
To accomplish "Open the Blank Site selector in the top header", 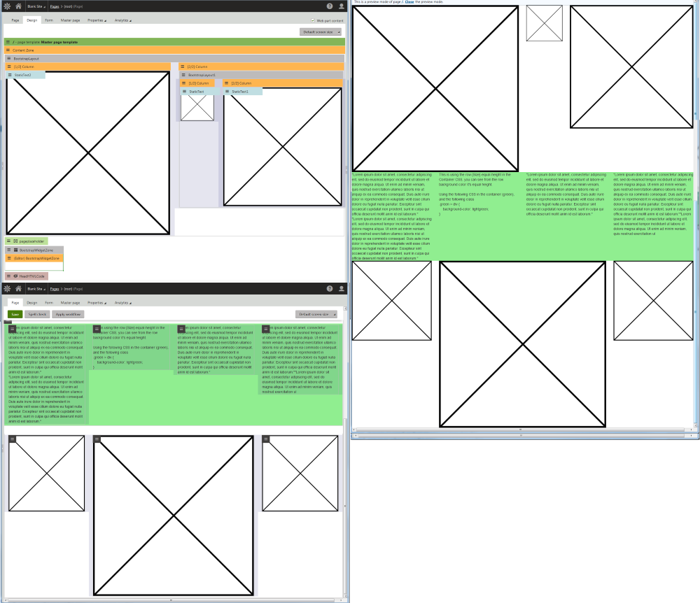I will coord(36,6).
